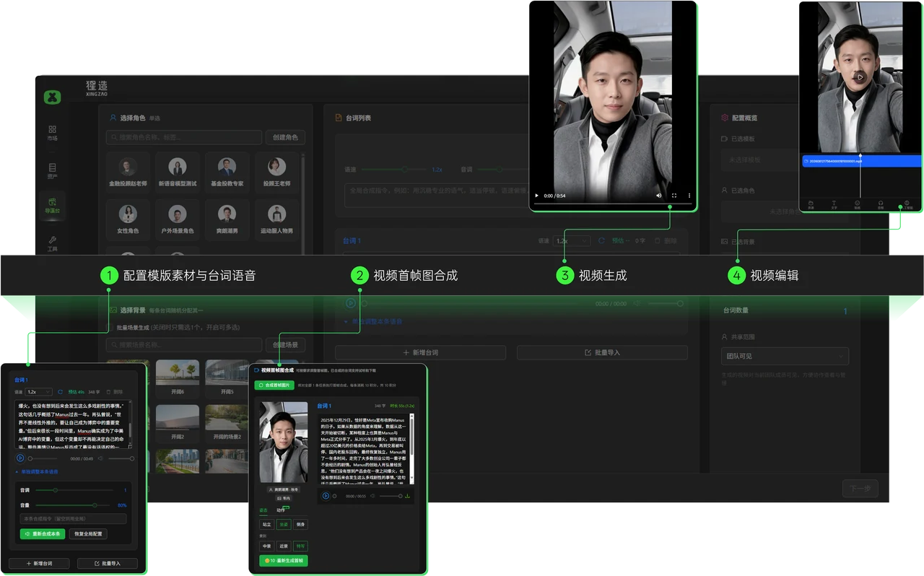Play the audio in the small 台词 1 panel

[x=20, y=458]
